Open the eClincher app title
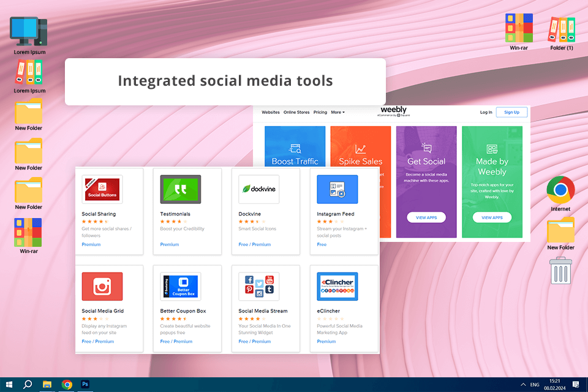The width and height of the screenshot is (588, 392). (328, 311)
